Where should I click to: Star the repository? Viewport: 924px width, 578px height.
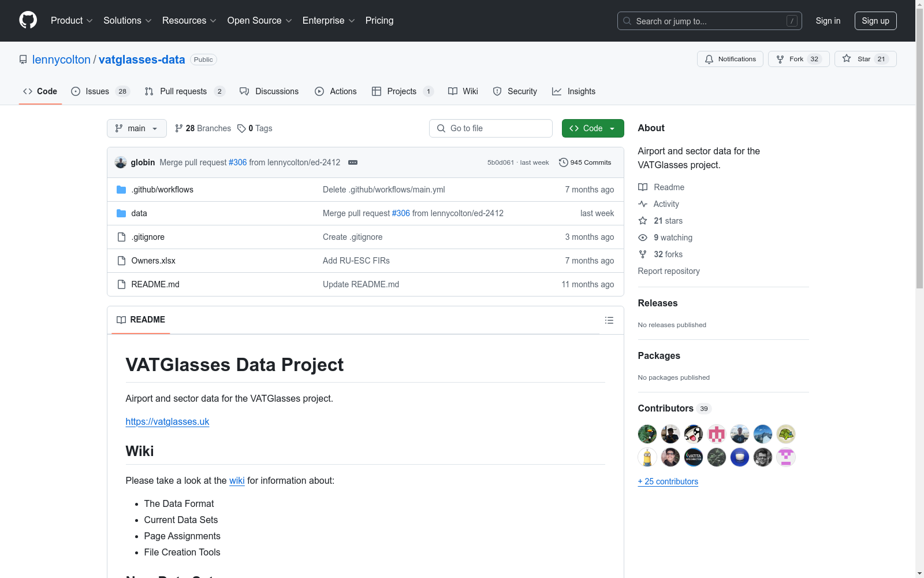(x=865, y=59)
